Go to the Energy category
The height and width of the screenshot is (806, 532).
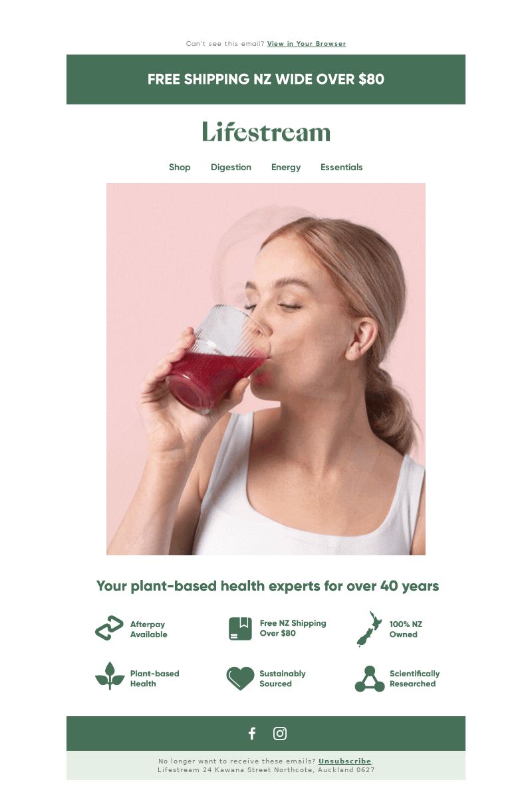click(x=286, y=168)
